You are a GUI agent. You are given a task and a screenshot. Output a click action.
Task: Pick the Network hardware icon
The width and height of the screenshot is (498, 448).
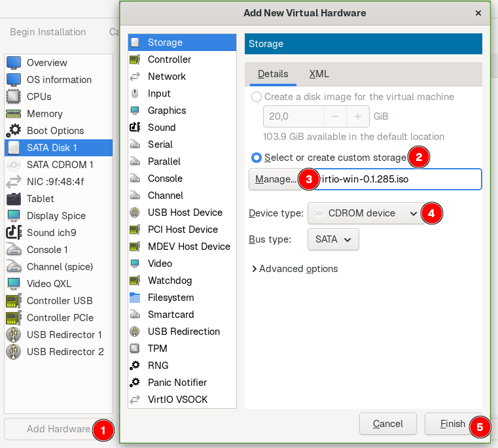click(x=135, y=77)
